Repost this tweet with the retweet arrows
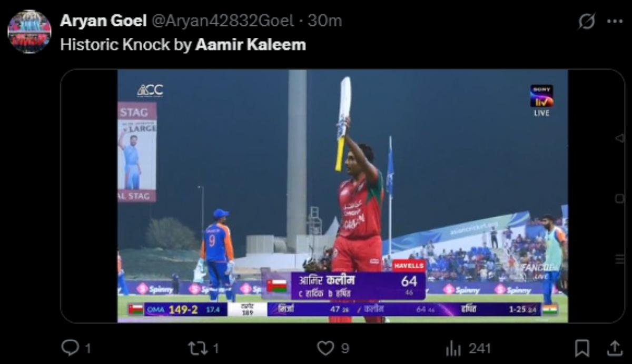The image size is (632, 364). coord(199,348)
